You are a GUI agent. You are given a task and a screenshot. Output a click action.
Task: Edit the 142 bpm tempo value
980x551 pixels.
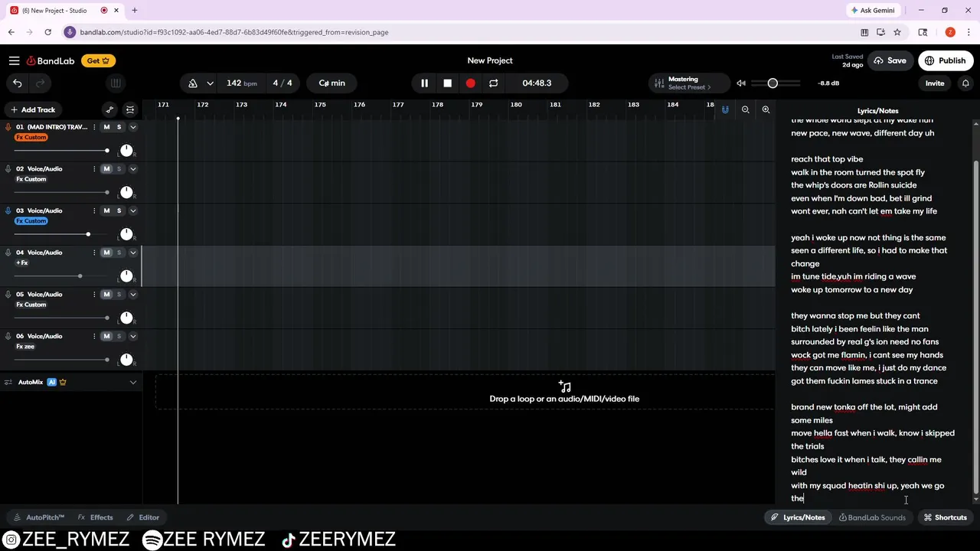coord(241,83)
